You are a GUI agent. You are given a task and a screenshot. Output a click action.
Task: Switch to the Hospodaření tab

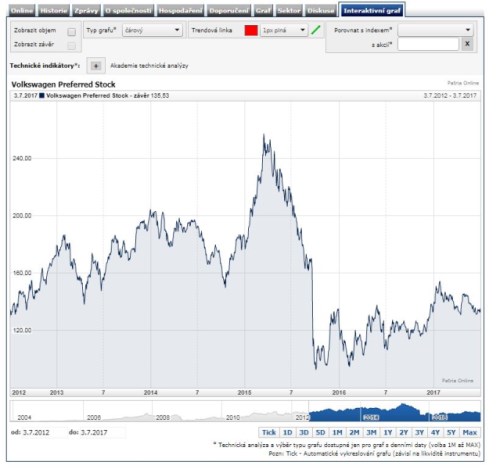click(x=180, y=11)
